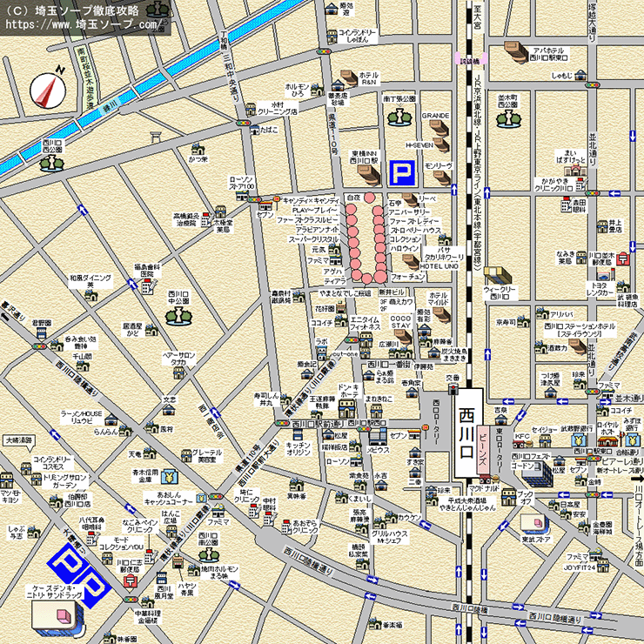Click the アパホテル西川口駅東口 building icon
Viewport: 644px width, 644px height.
(x=516, y=52)
